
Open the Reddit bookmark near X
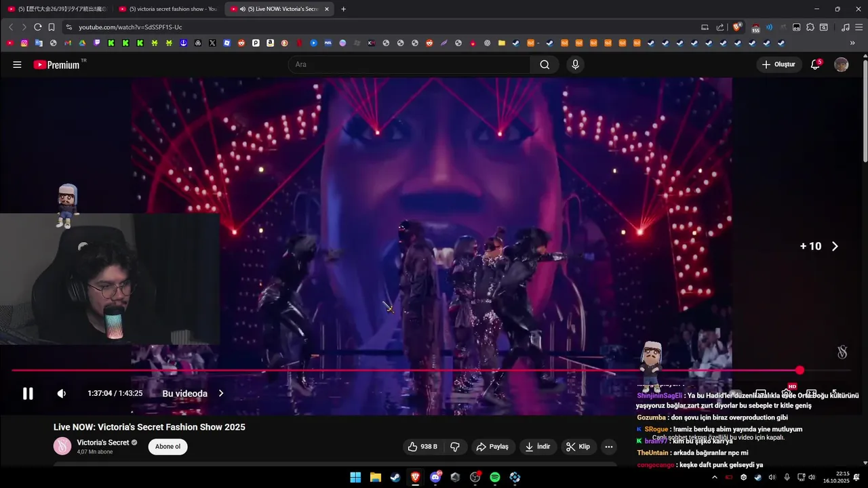241,43
